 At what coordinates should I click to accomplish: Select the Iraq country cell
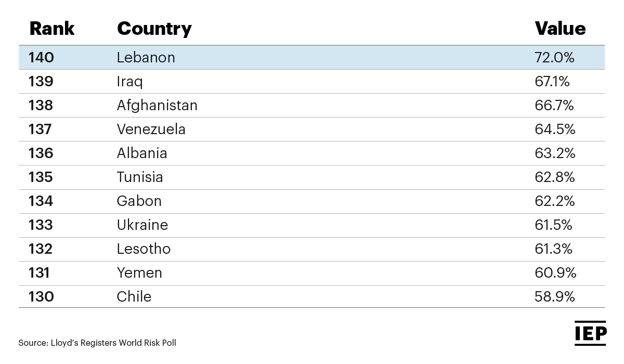129,82
